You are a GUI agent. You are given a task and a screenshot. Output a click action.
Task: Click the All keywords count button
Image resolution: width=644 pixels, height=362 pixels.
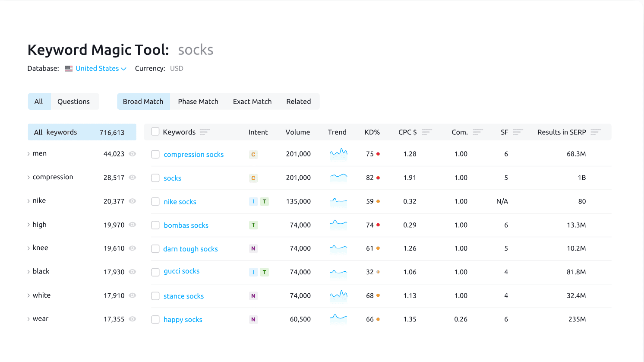point(82,132)
